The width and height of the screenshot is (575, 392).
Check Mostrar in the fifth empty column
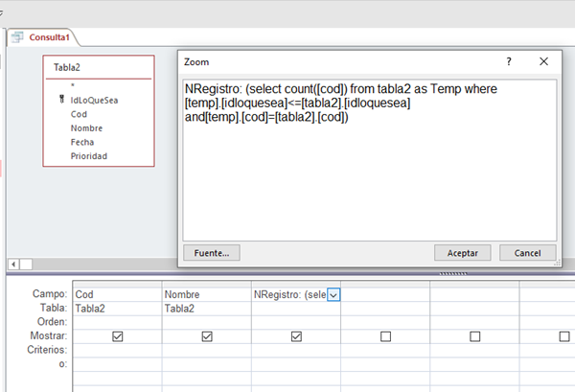click(475, 336)
